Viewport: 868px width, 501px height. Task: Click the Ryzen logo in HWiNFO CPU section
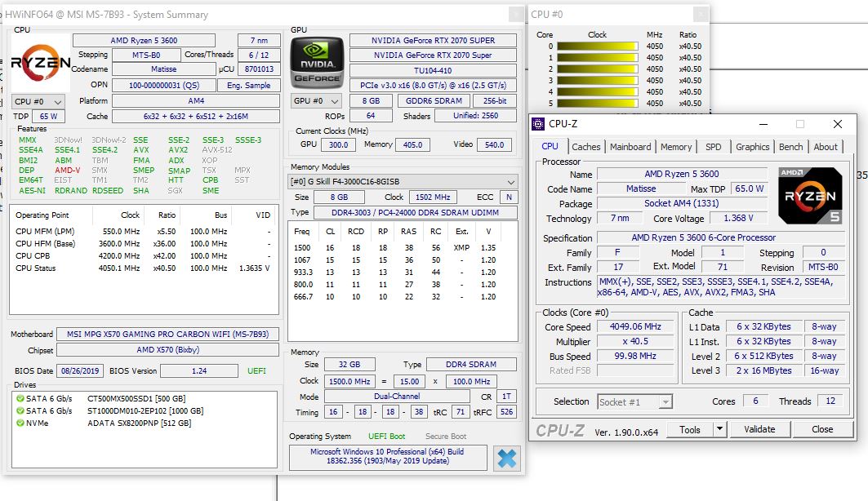coord(40,63)
